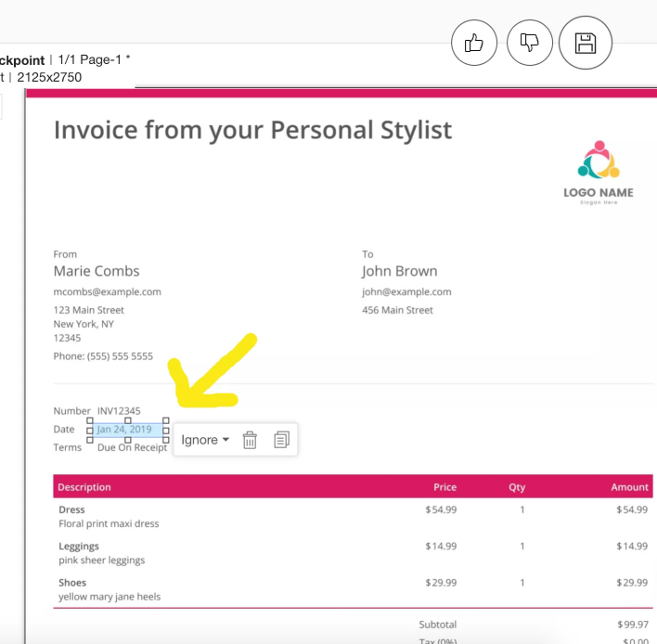The width and height of the screenshot is (657, 644).
Task: Click the Terms field label
Action: point(67,447)
